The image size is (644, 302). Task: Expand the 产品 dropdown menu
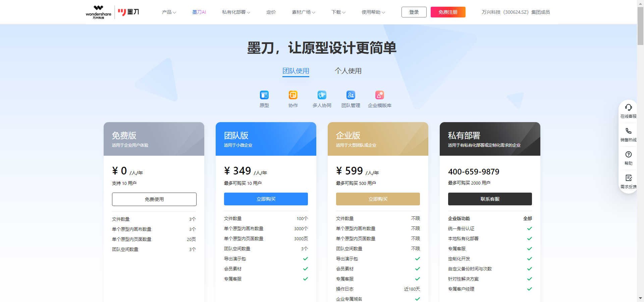click(169, 12)
